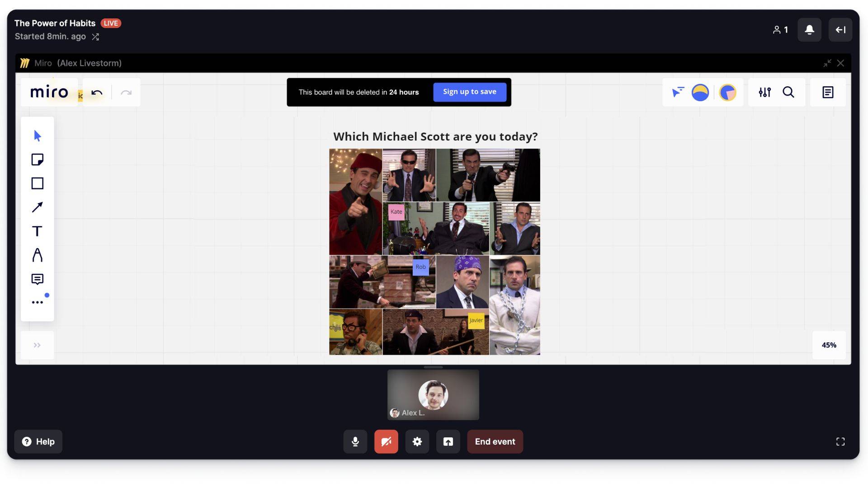
Task: Choose the sticky note tool
Action: tap(38, 160)
